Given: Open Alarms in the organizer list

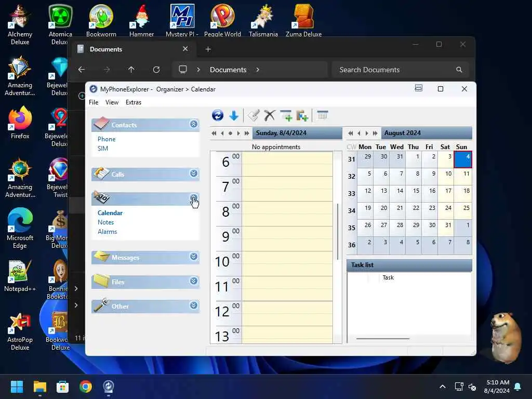Looking at the screenshot, I should coord(107,232).
